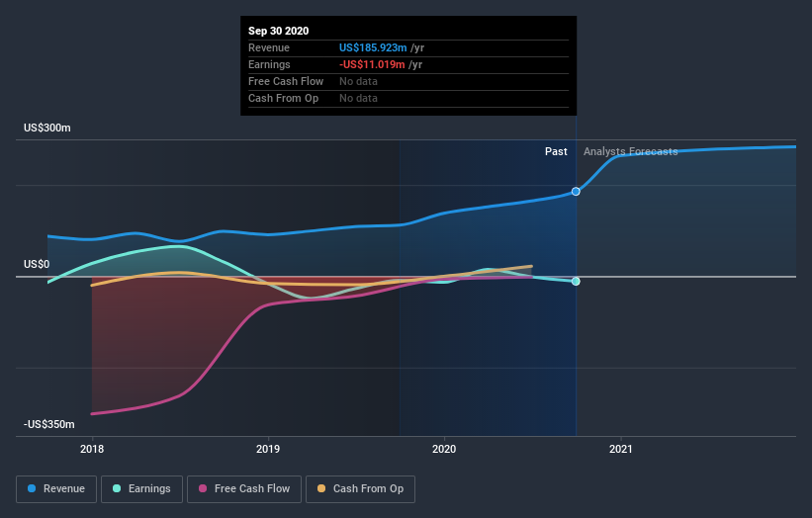Click the Past label on chart
The width and height of the screenshot is (812, 518).
556,151
